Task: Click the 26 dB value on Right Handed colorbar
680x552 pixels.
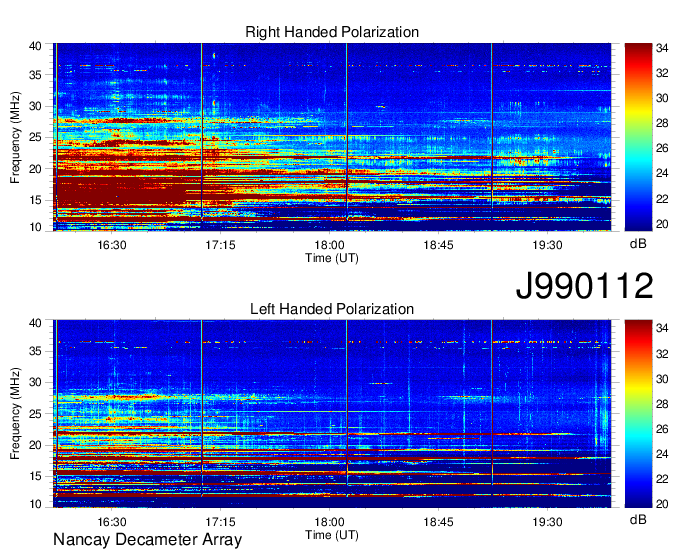Action: [x=662, y=149]
